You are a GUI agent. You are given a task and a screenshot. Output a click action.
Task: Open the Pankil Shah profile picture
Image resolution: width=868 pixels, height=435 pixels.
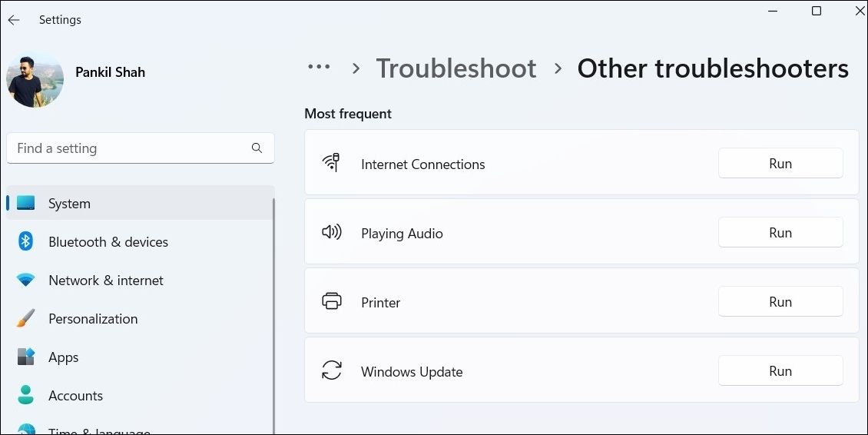35,79
